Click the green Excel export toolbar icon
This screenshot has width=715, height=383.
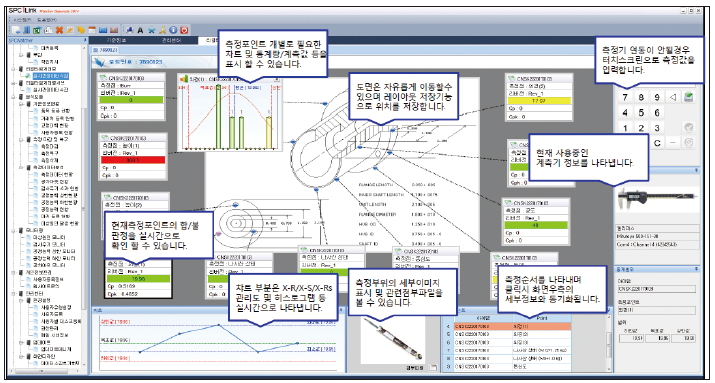tap(37, 30)
